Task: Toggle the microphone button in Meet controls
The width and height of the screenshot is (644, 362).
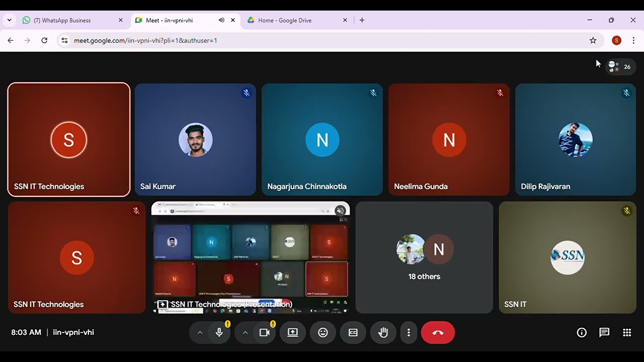Action: (x=219, y=332)
